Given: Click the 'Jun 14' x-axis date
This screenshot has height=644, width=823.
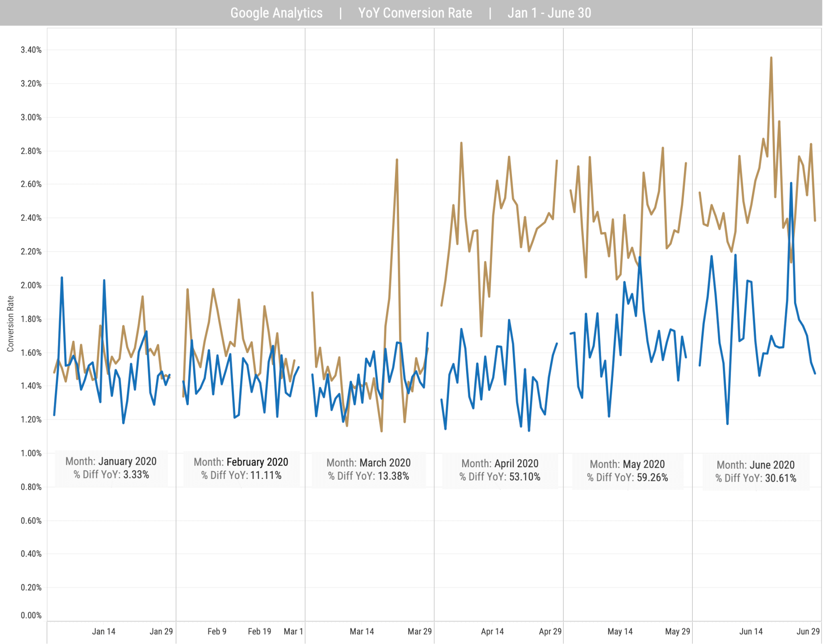Looking at the screenshot, I should point(751,632).
